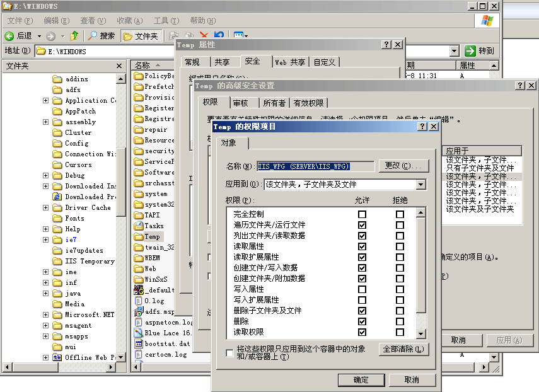Click Cancel (取消) in permission entry dialog

click(x=412, y=379)
